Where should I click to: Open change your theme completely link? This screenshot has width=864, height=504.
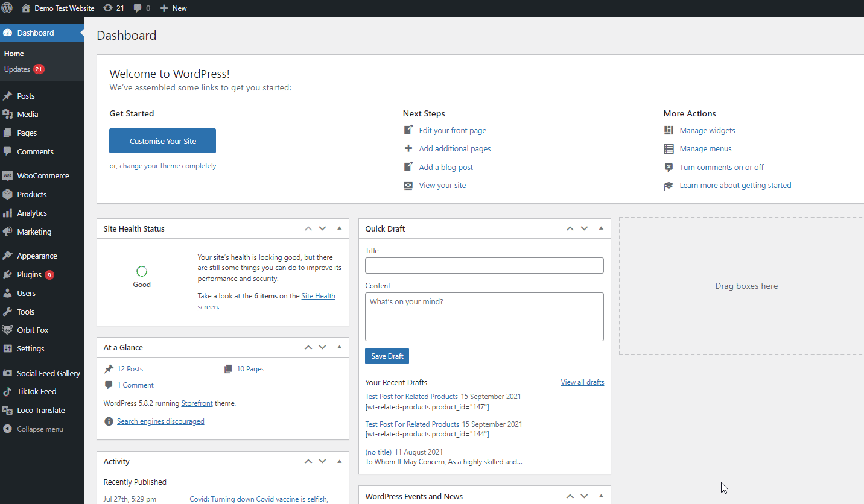coord(168,166)
